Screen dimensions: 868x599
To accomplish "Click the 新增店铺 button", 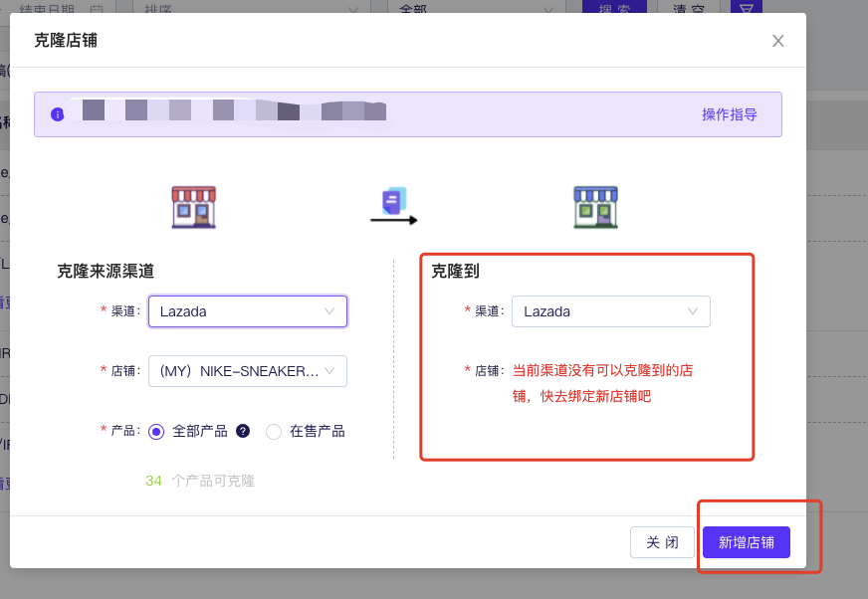I will pyautogui.click(x=747, y=542).
